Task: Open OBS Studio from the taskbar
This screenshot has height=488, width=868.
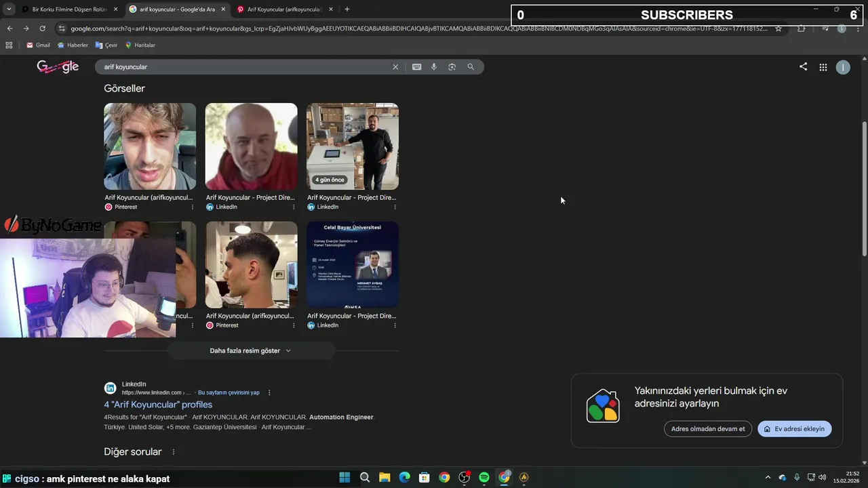Action: click(465, 477)
